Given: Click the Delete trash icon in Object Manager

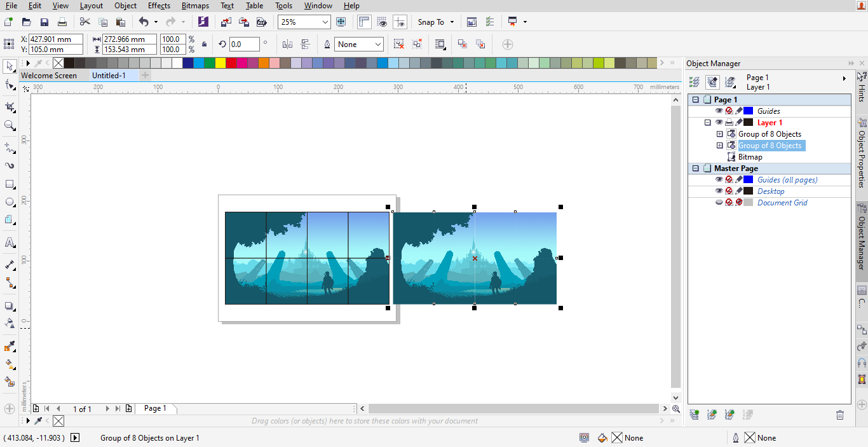Looking at the screenshot, I should click(x=840, y=415).
